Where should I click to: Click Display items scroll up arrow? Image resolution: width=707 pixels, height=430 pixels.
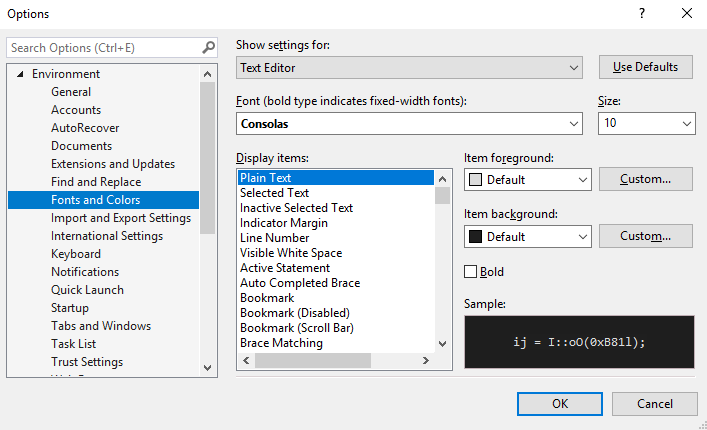pos(443,179)
